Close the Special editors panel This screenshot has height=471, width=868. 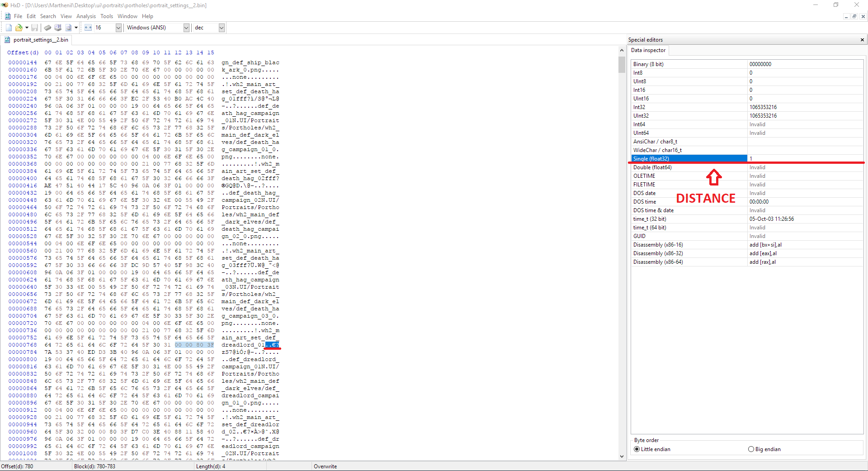click(x=862, y=40)
